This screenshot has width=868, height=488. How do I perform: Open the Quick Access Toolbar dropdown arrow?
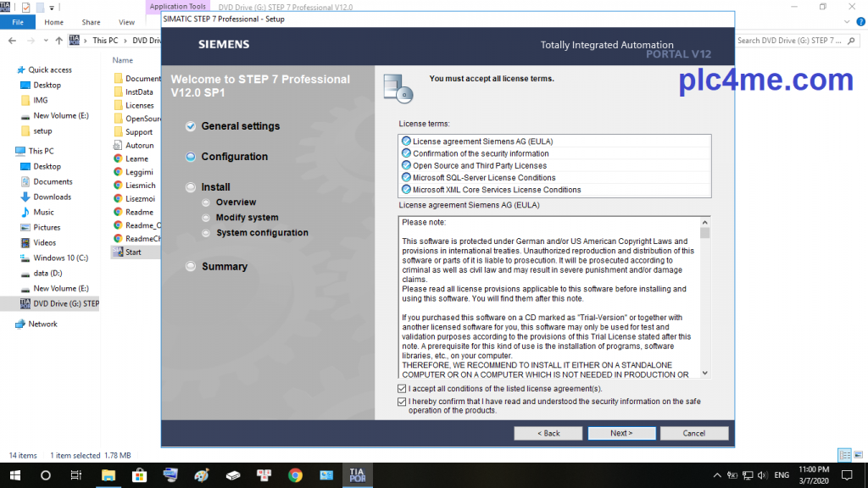pos(52,8)
